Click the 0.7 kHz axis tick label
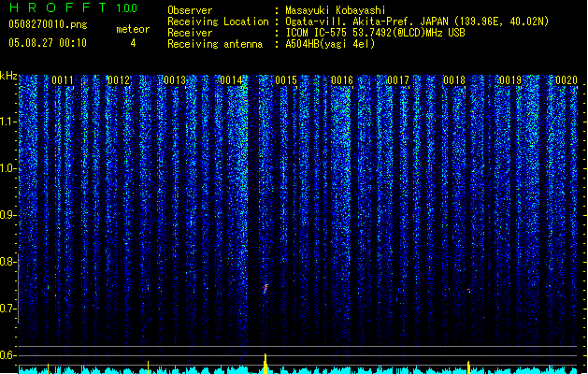This screenshot has width=588, height=374. tap(8, 309)
